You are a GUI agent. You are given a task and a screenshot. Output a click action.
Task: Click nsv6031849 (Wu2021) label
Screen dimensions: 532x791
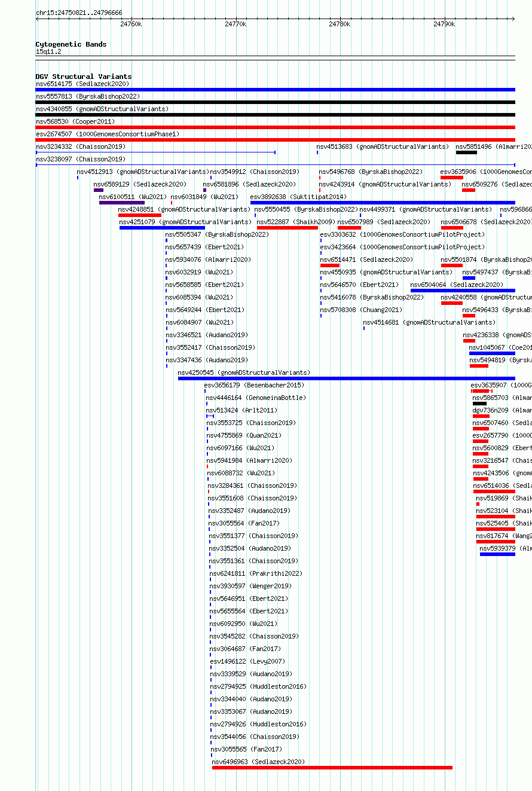click(204, 197)
